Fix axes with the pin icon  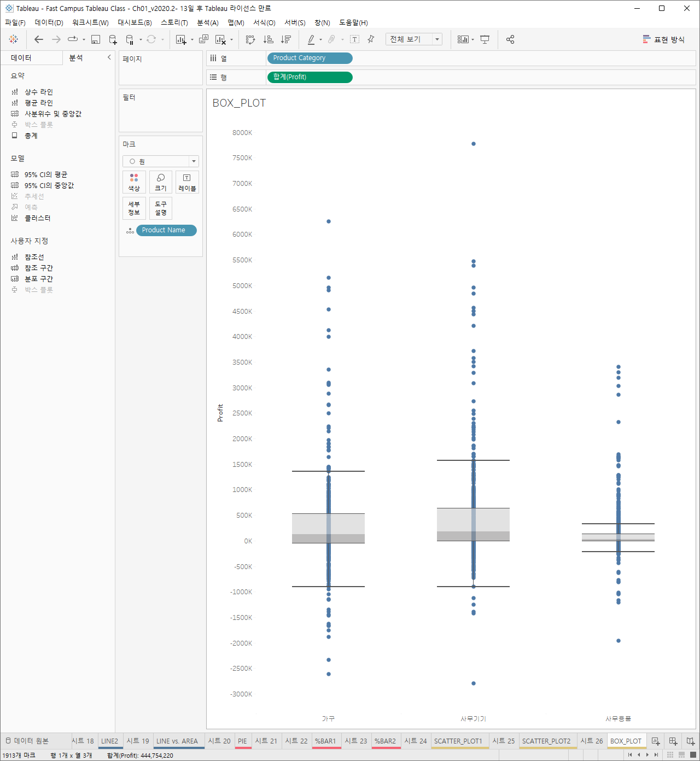point(371,39)
